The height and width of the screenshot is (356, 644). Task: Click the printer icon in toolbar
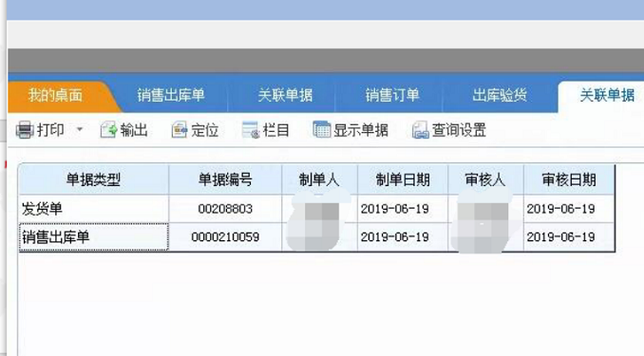click(x=25, y=130)
